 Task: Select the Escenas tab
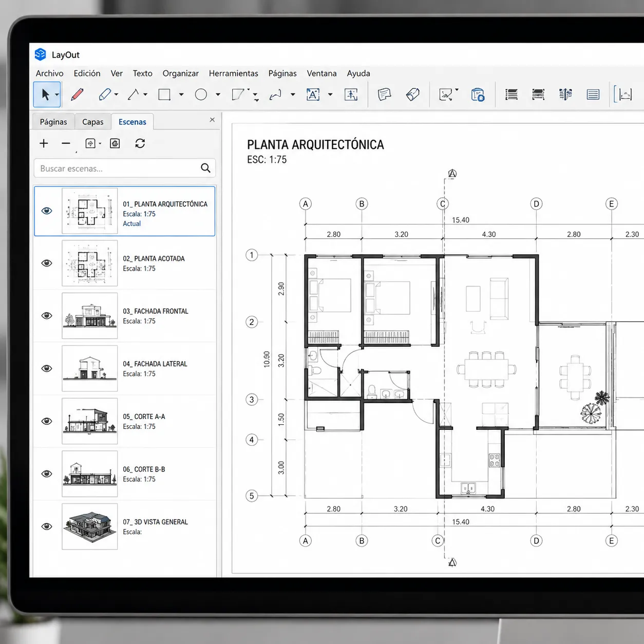coord(132,122)
